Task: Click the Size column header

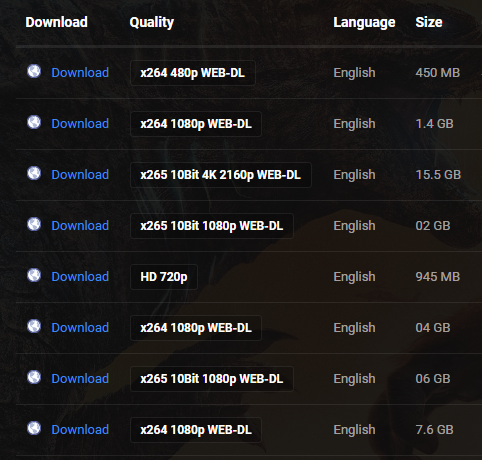Action: [429, 22]
